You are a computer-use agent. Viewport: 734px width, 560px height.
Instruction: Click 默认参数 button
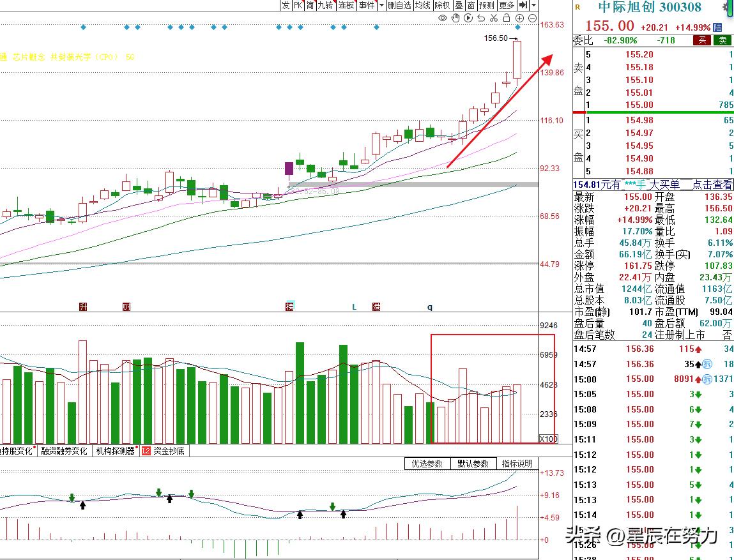click(x=473, y=464)
